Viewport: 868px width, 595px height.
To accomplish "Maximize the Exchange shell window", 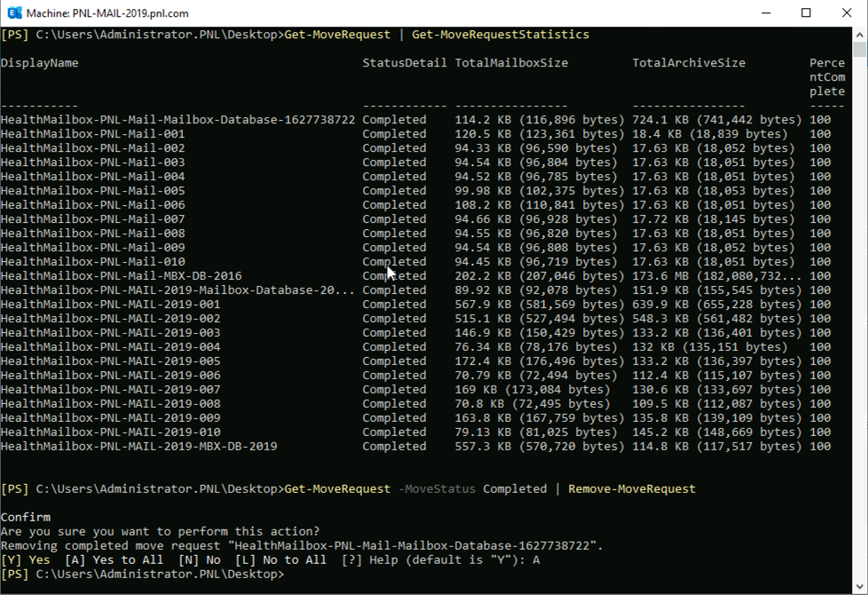I will tap(806, 13).
